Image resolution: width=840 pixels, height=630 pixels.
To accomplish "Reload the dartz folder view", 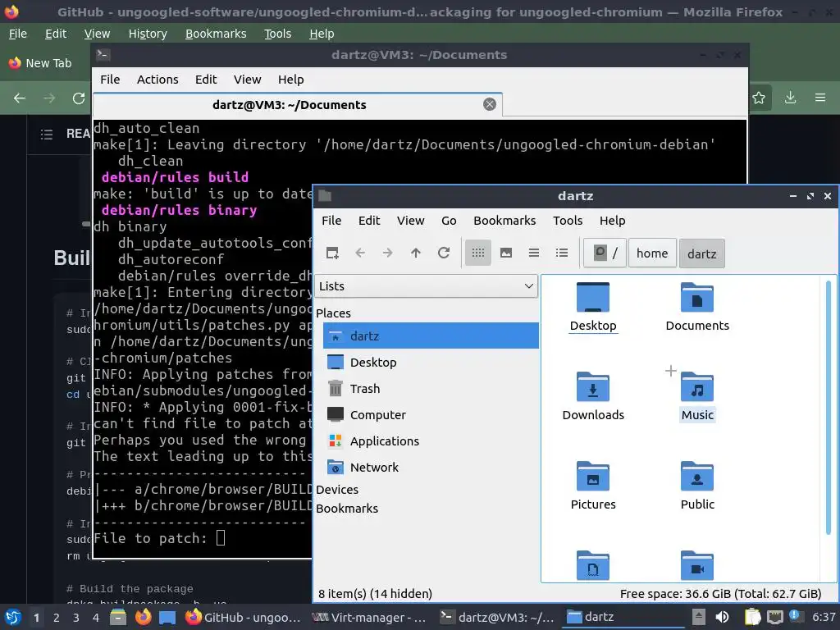I will pos(444,253).
